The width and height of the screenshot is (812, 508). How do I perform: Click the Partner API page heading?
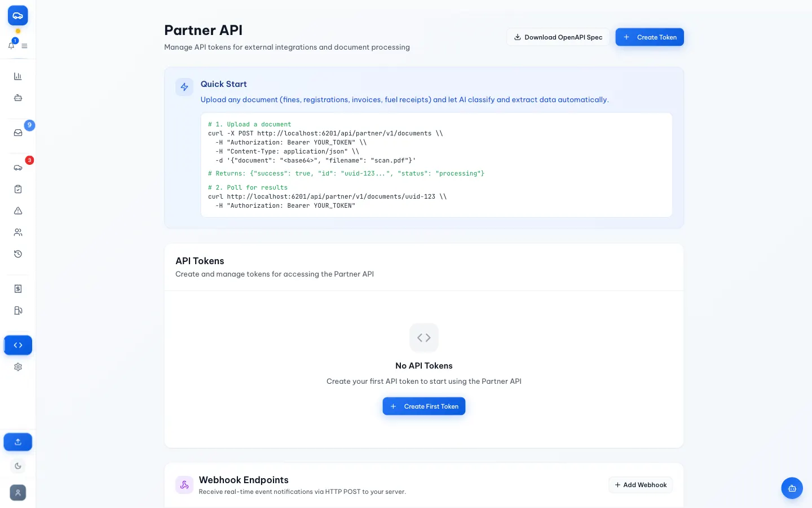[204, 30]
